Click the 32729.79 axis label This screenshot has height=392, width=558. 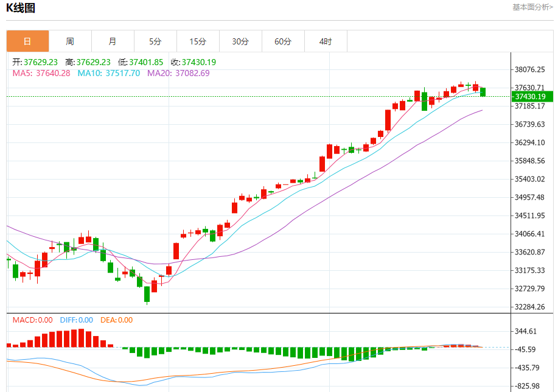pyautogui.click(x=529, y=289)
